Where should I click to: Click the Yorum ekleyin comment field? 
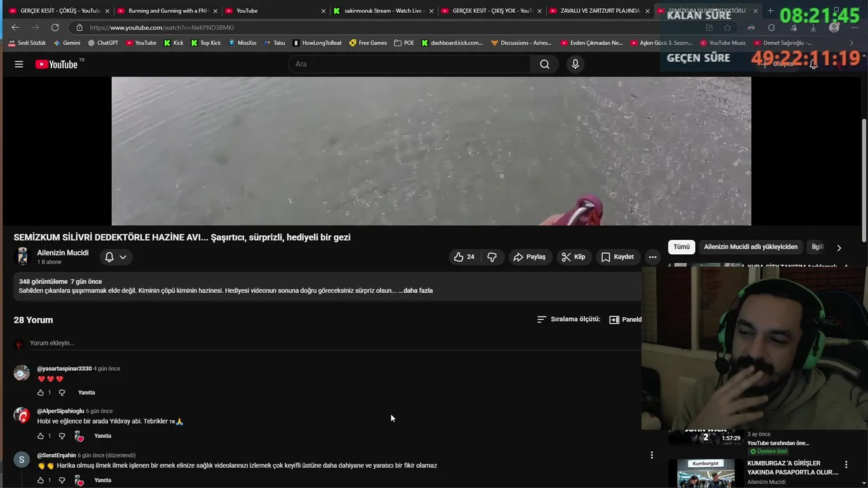pos(335,343)
